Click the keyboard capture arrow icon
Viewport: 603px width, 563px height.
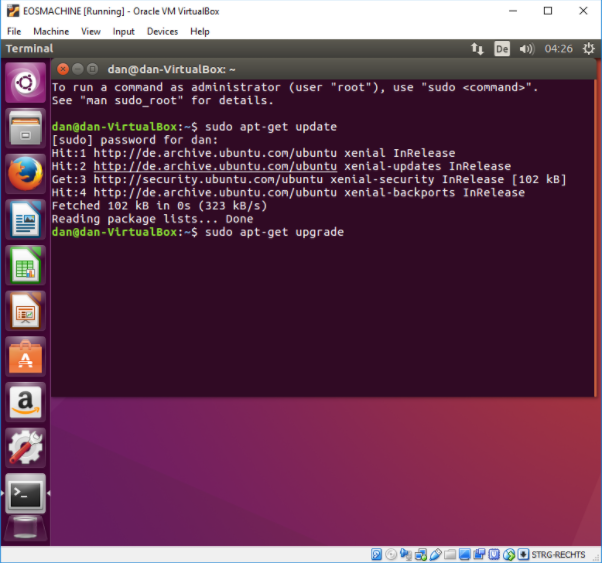pyautogui.click(x=523, y=555)
